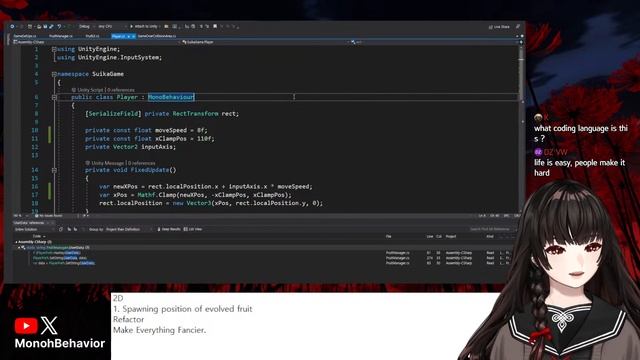The height and width of the screenshot is (360, 640).
Task: Select the PlayerPrefs.HasKey(UserData) result row
Action: click(x=56, y=253)
